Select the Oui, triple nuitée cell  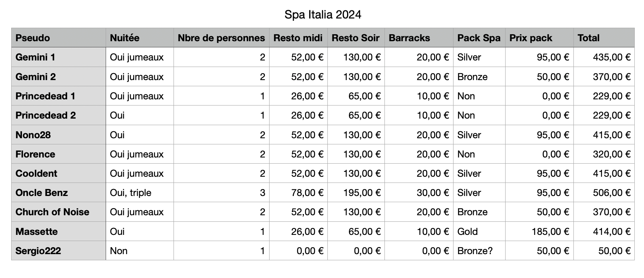pyautogui.click(x=130, y=193)
